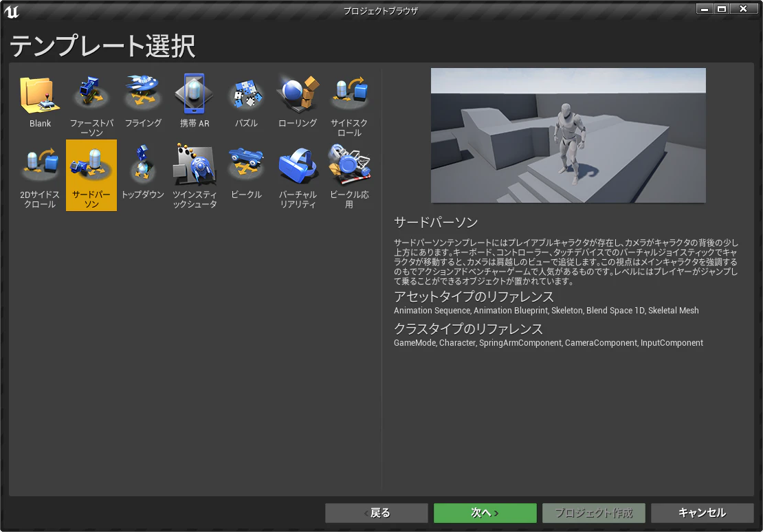
Task: Go forward with the green 次へ button
Action: (485, 513)
